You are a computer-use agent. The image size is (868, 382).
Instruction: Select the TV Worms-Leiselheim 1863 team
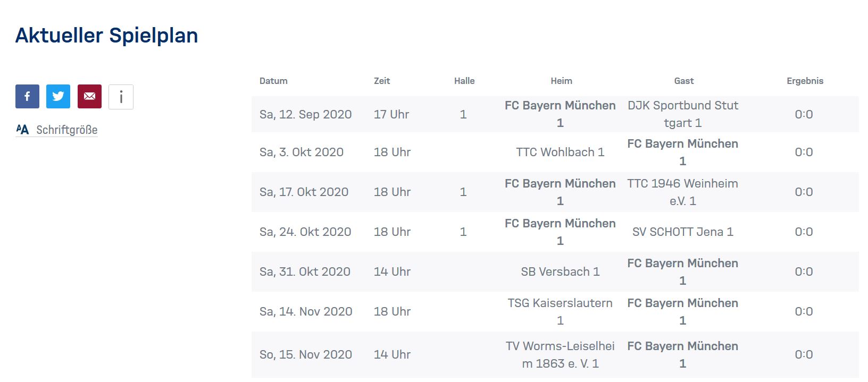(x=560, y=354)
